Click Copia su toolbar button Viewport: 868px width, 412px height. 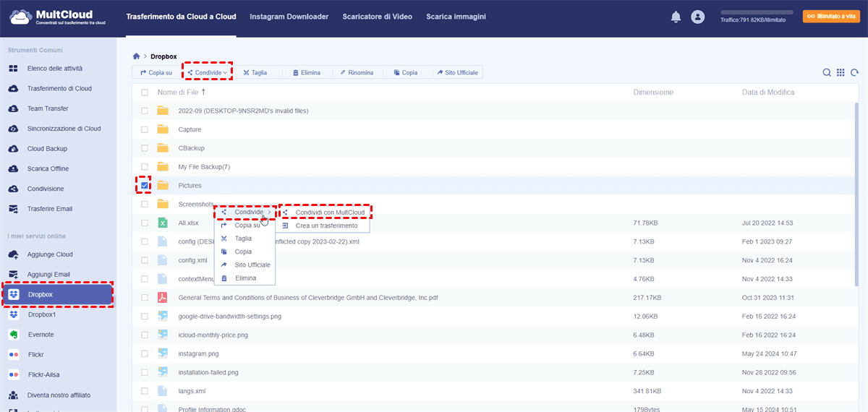pos(156,72)
